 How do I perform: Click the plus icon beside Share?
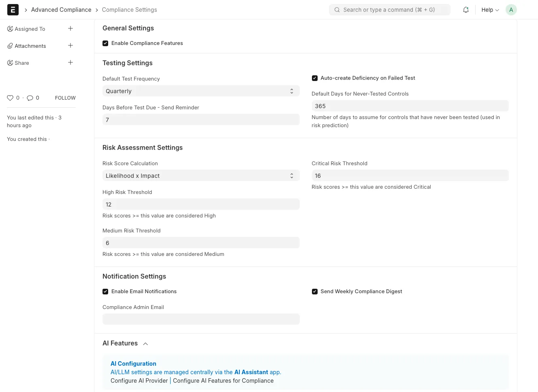[70, 62]
